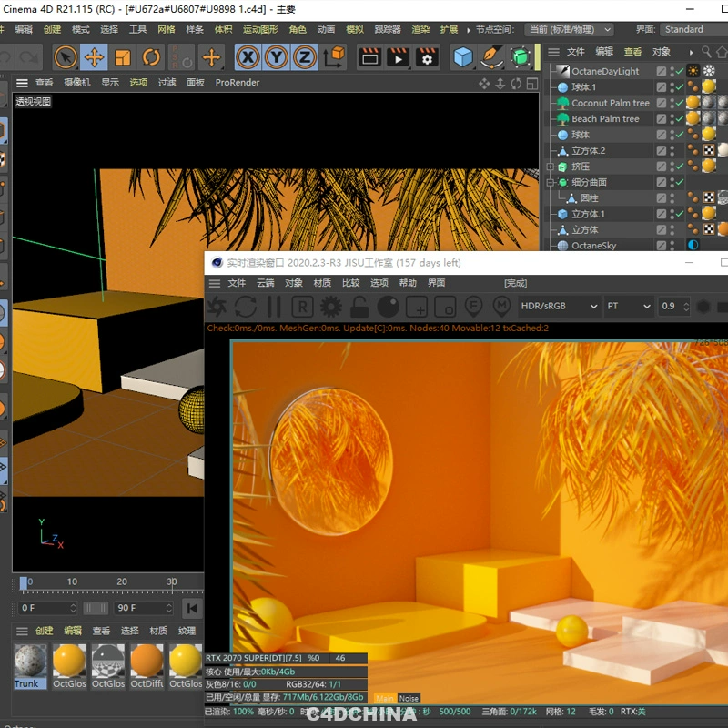Image resolution: width=728 pixels, height=728 pixels.
Task: Adjust the 0.9 value stepper
Action: click(686, 307)
